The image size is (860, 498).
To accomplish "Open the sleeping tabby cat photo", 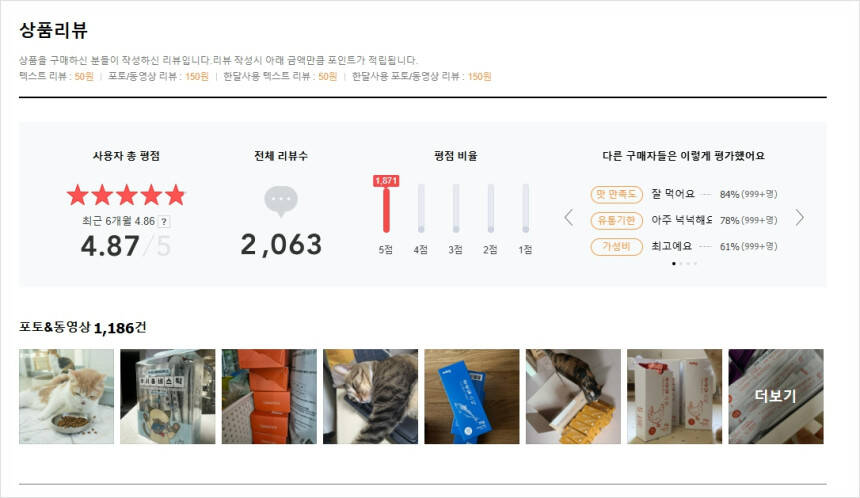I will (x=370, y=396).
